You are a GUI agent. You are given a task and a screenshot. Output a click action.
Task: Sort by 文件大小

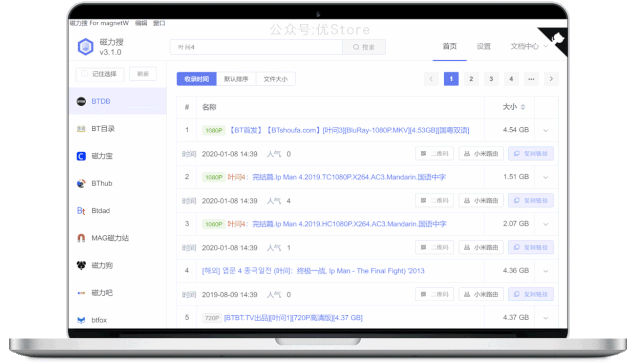[275, 79]
